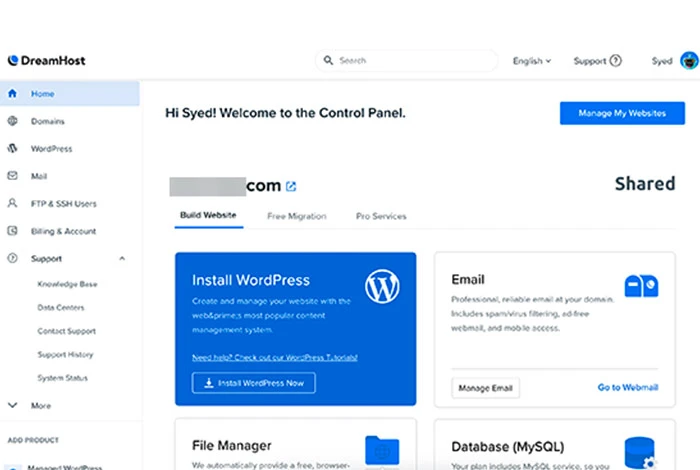Image resolution: width=700 pixels, height=470 pixels.
Task: Click the WordPress logo in Install card
Action: [382, 287]
